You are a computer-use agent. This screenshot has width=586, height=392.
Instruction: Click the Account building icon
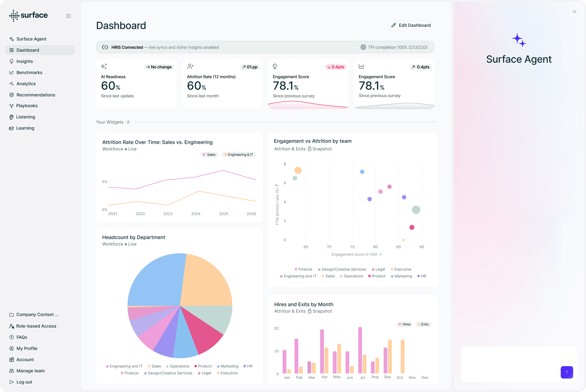click(x=12, y=360)
